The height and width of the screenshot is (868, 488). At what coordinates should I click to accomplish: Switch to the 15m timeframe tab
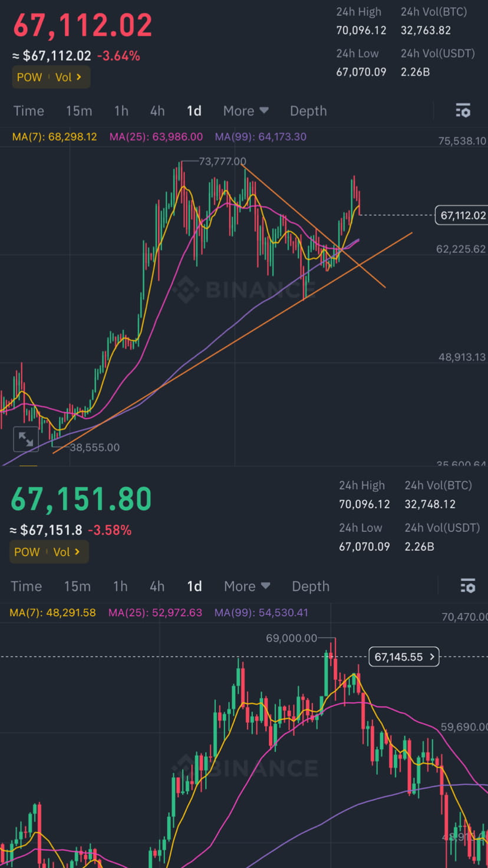(x=79, y=110)
